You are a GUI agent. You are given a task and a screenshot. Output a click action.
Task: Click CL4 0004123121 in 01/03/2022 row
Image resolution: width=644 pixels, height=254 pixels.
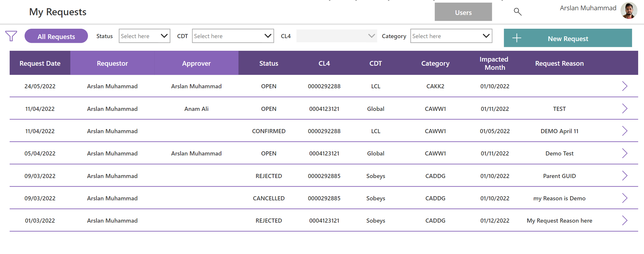[x=324, y=220]
